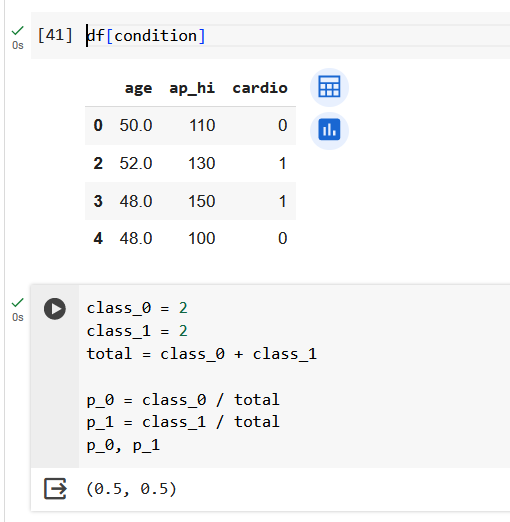Select the ap_hi column header

click(192, 88)
